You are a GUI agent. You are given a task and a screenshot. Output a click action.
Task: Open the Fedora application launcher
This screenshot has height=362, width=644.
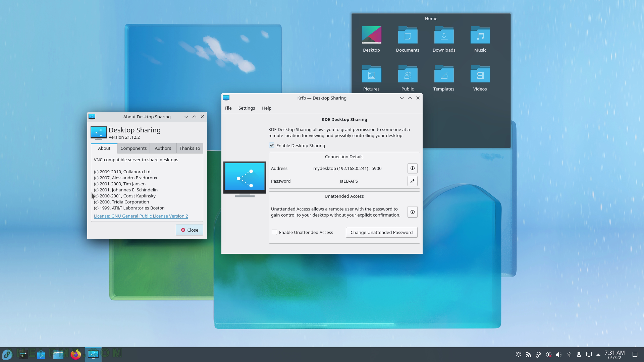point(7,354)
